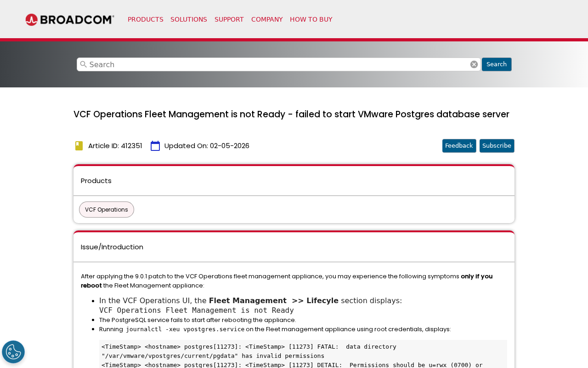Select HOW TO BUY in the navigation
Image resolution: width=588 pixels, height=368 pixels.
coord(311,19)
